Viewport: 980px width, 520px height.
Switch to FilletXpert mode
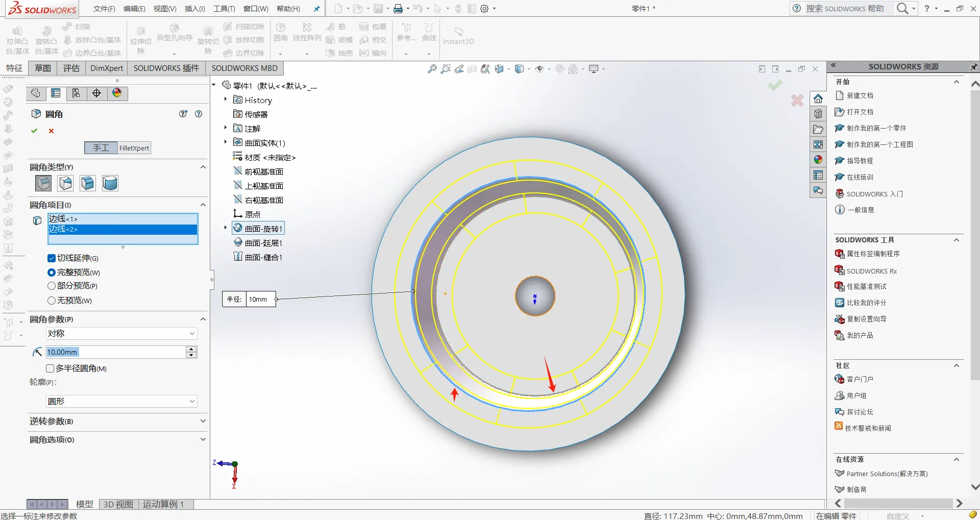(x=134, y=148)
